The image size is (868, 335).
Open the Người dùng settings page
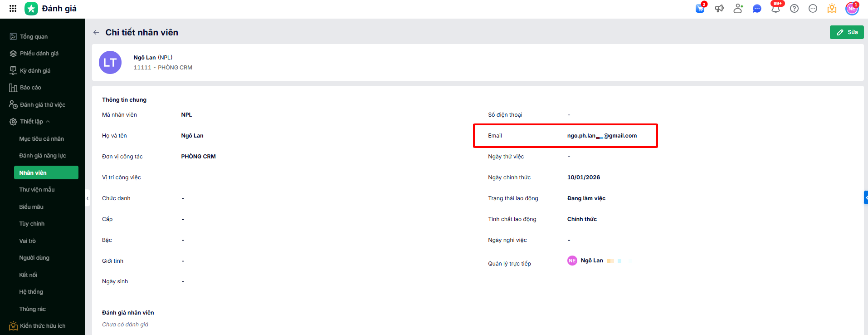[34, 258]
